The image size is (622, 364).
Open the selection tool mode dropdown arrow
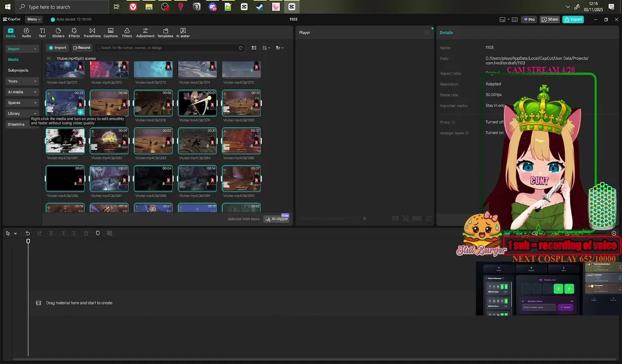coord(16,234)
